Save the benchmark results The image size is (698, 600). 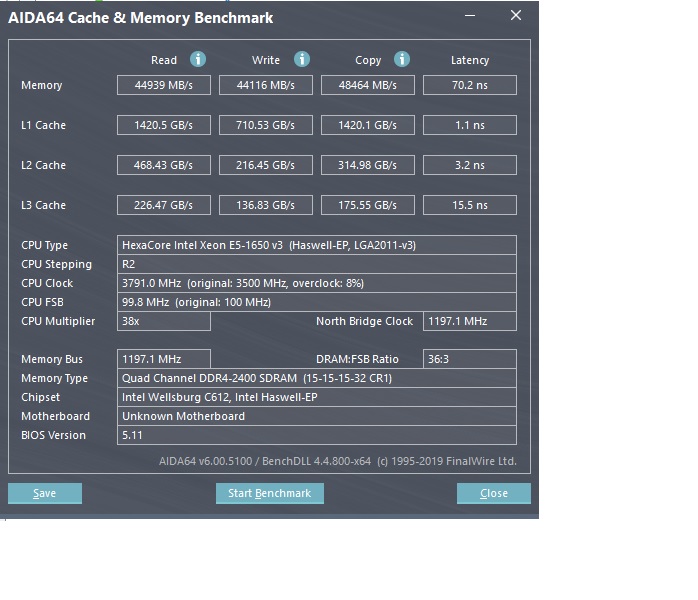click(45, 493)
